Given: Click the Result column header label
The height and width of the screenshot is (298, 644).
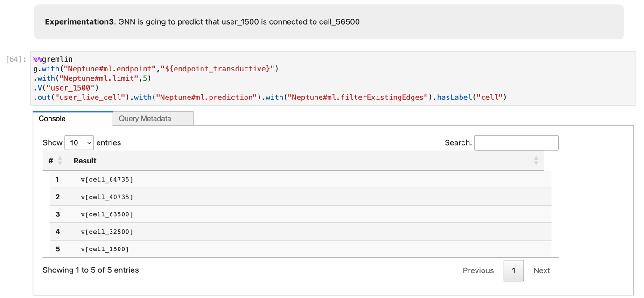Looking at the screenshot, I should [x=85, y=161].
